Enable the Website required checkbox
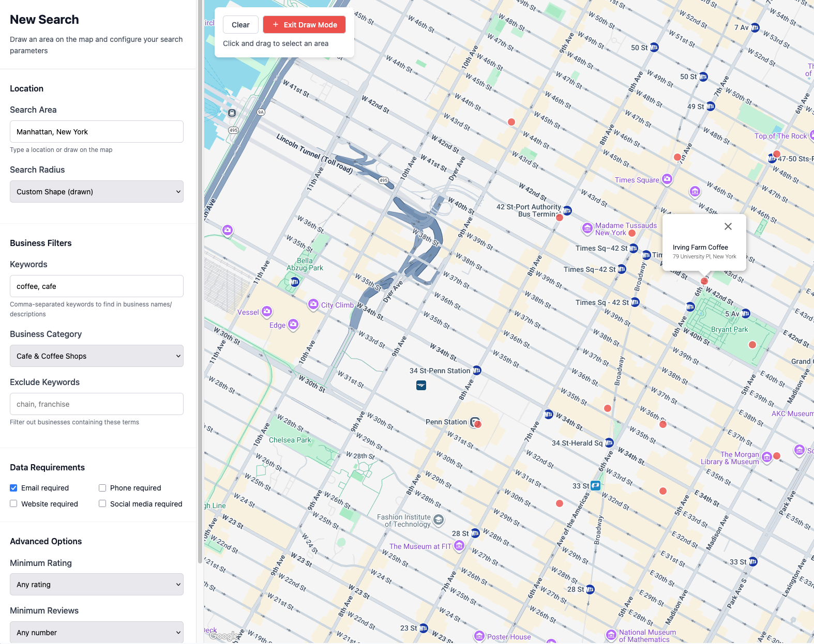The height and width of the screenshot is (644, 814). pos(13,504)
